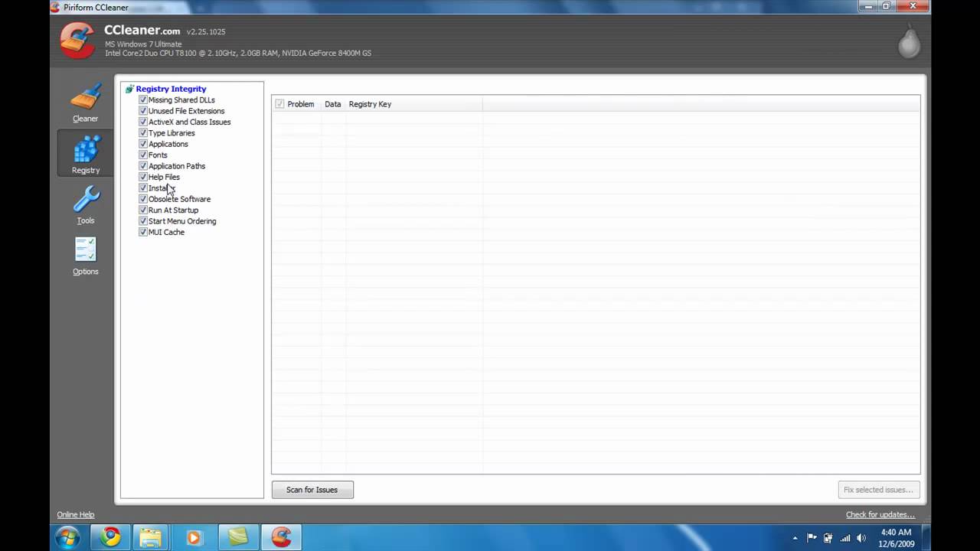Toggle Applications checkbox
The image size is (980, 551).
click(x=143, y=144)
